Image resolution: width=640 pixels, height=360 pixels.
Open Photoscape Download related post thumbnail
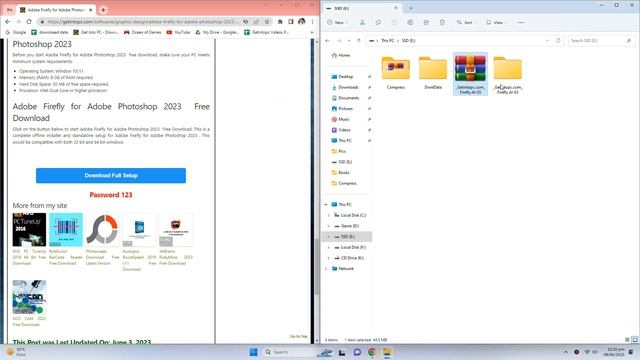102,229
